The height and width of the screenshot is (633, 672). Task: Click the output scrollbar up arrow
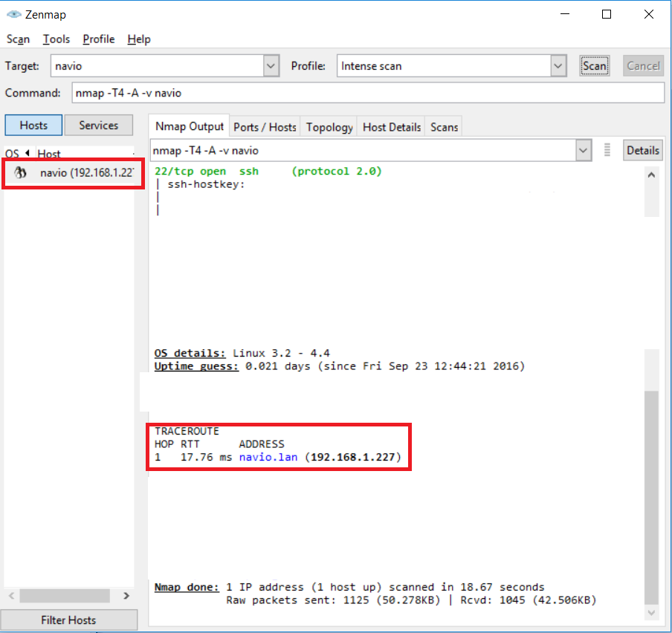pos(651,175)
